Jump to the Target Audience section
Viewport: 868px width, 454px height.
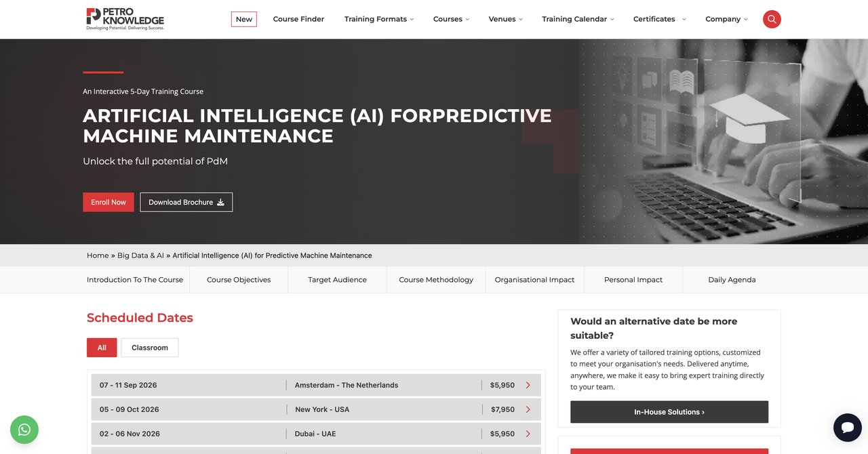337,280
